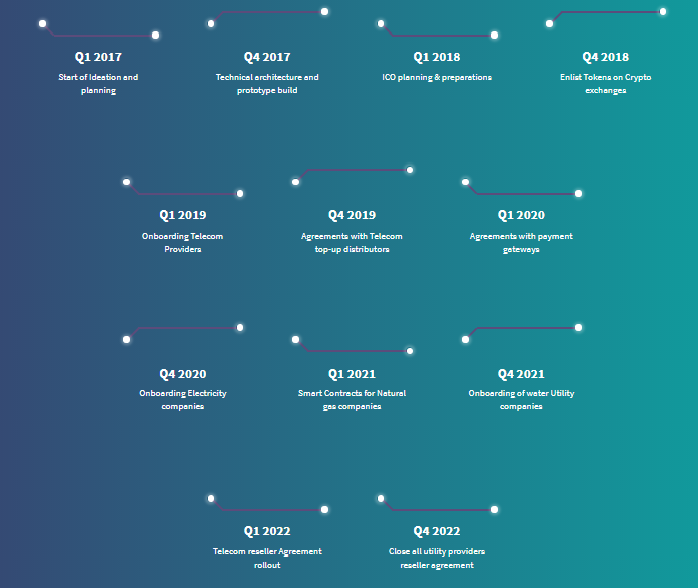Click 'Close all utility providers reseller agreement' text
Screen dimensions: 698x588
(x=437, y=558)
